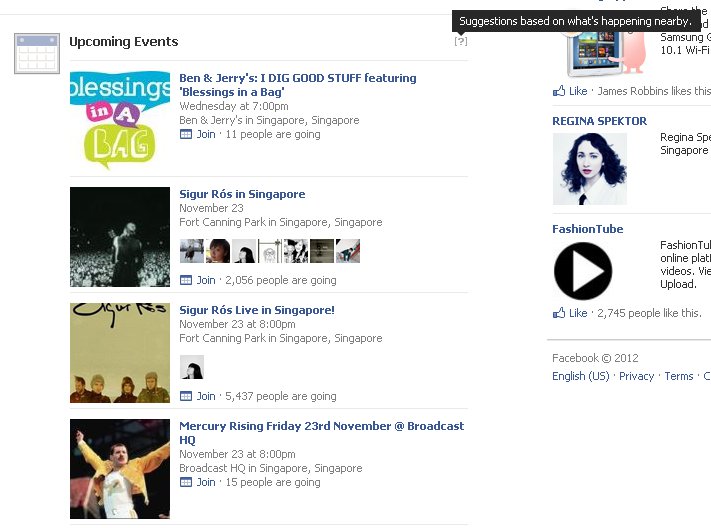This screenshot has height=528, width=711.
Task: Click fourth attendee avatar under Sigur Rós in Singapore
Action: coord(270,251)
